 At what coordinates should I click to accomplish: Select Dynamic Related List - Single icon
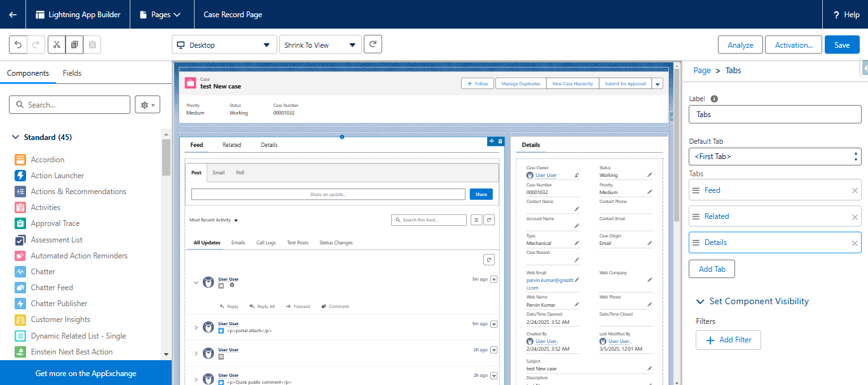(20, 336)
